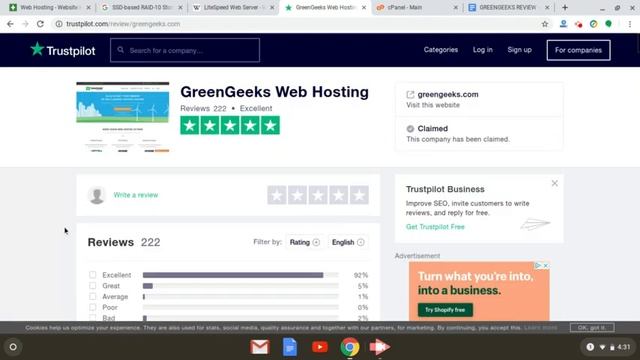The height and width of the screenshot is (360, 640).
Task: Close the Trustpilot Business promo card
Action: (x=555, y=183)
